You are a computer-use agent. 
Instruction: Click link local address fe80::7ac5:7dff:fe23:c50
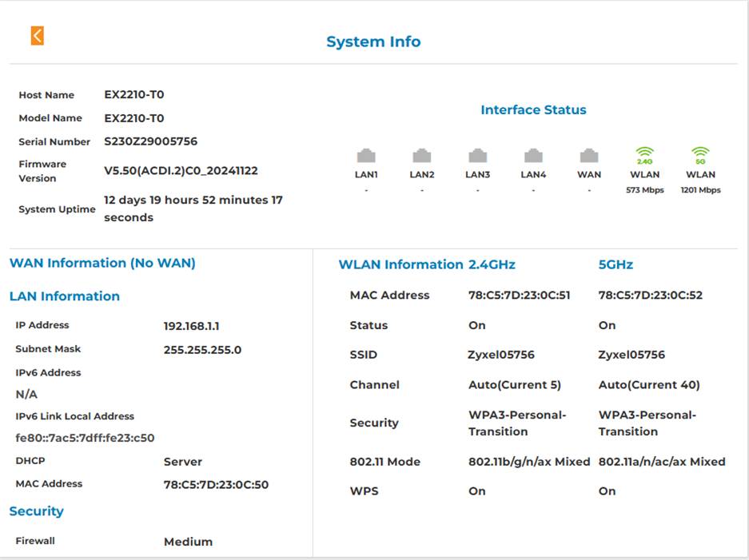point(85,438)
